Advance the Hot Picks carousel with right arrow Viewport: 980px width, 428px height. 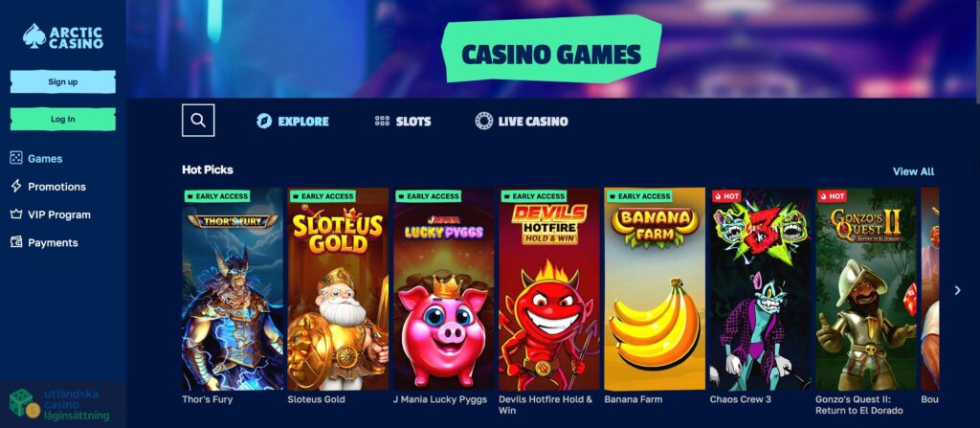click(957, 290)
